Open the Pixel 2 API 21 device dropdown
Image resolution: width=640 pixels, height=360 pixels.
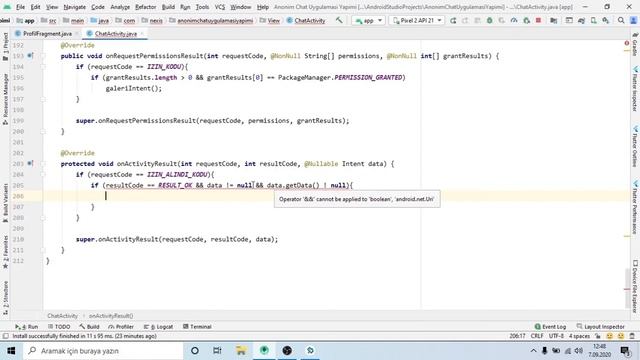tap(417, 20)
